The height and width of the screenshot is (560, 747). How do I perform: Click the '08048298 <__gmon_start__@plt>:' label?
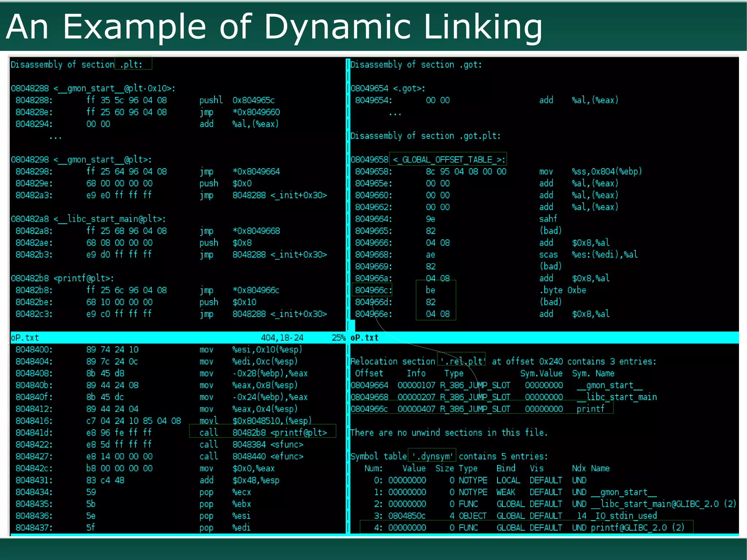point(81,159)
